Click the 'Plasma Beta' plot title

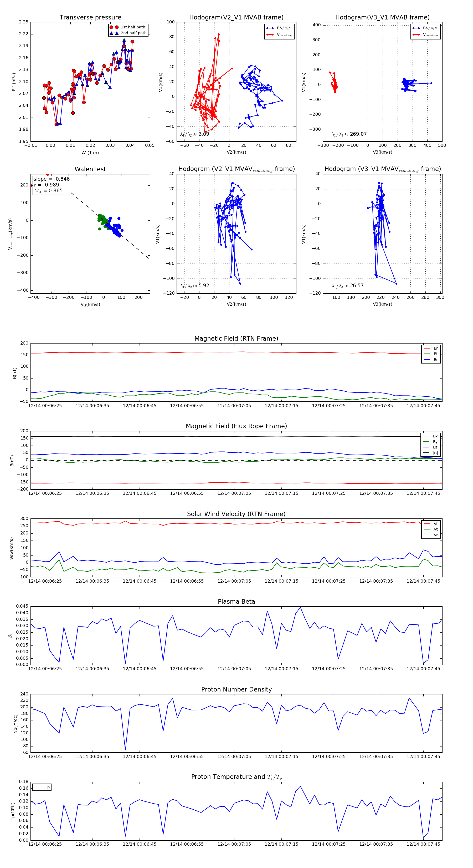pyautogui.click(x=236, y=602)
